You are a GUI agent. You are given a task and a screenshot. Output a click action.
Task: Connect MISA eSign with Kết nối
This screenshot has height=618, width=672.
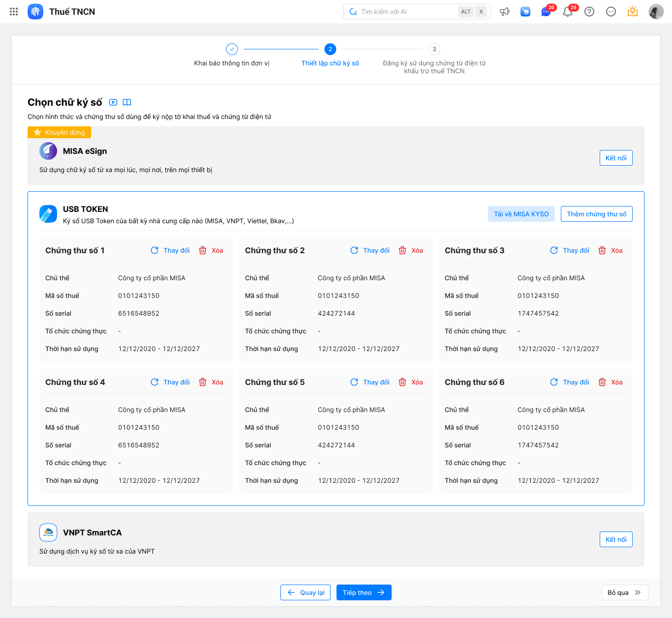click(616, 158)
